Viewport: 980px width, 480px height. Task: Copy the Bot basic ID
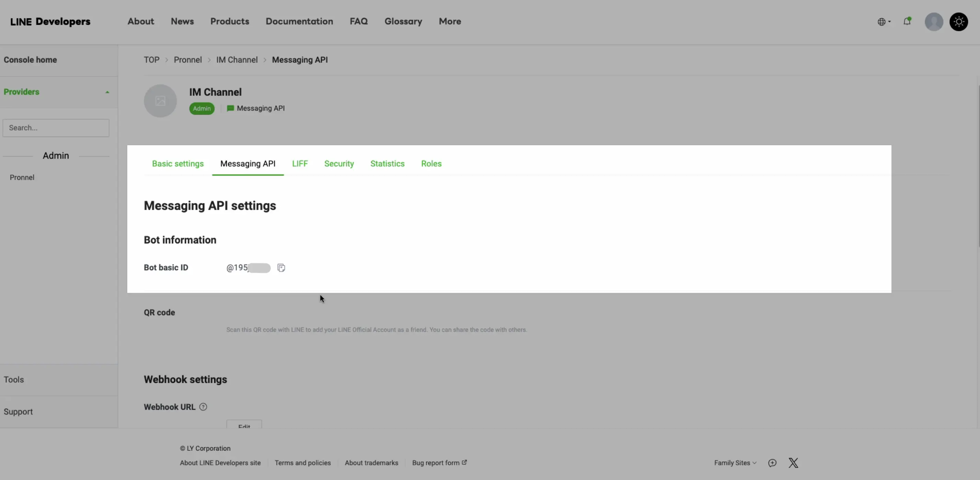[281, 268]
